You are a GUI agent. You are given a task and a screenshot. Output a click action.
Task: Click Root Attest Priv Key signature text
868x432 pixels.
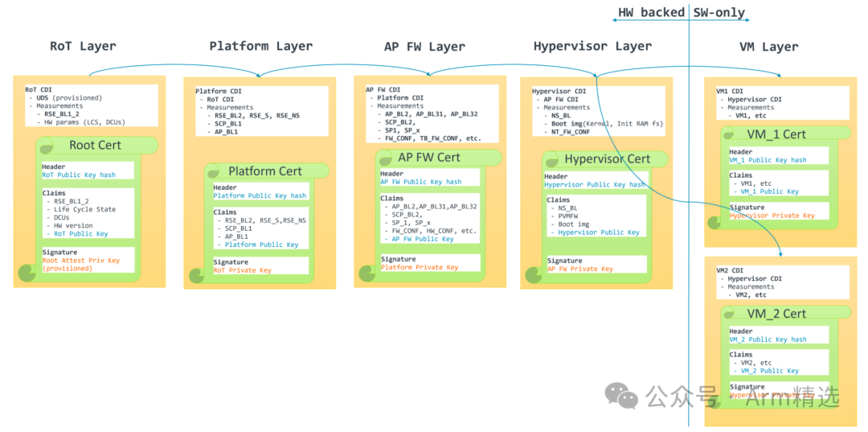point(80,261)
